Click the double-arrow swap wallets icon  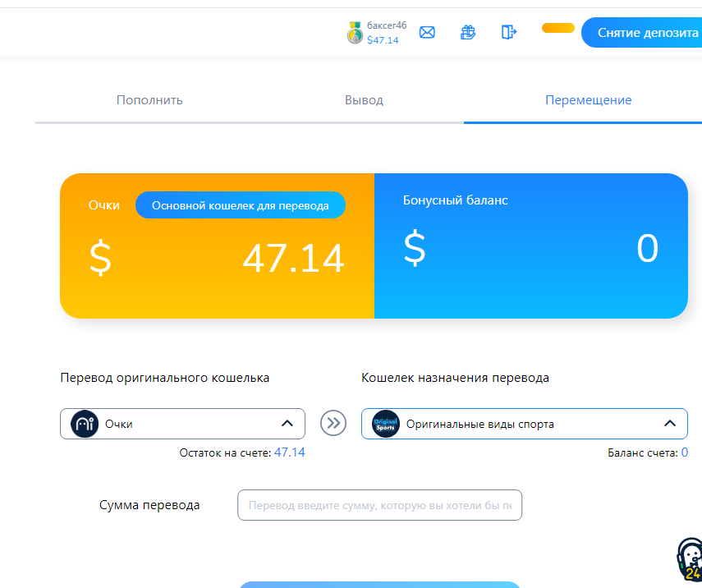(333, 423)
